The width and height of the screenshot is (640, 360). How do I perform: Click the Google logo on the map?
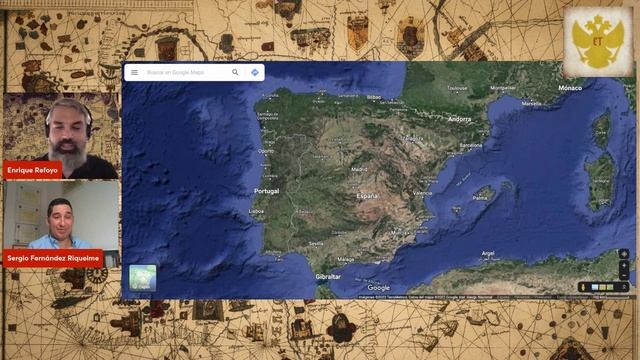tap(378, 288)
